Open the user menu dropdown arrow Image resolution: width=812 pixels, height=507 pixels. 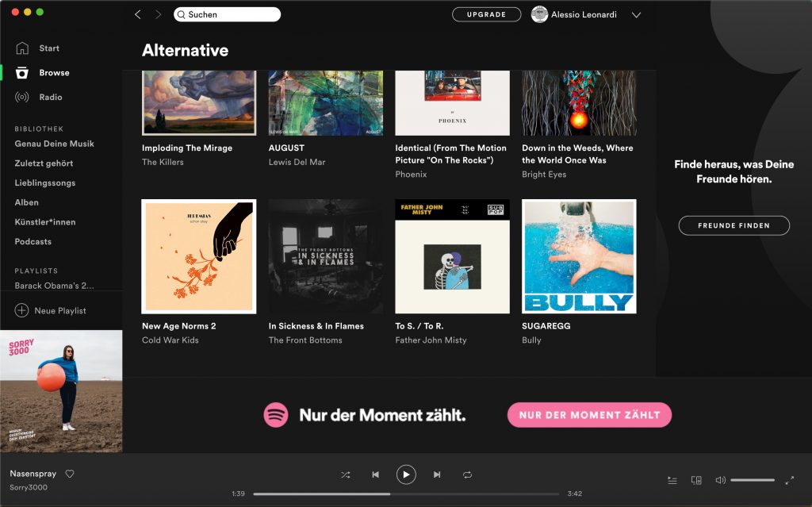pos(636,14)
